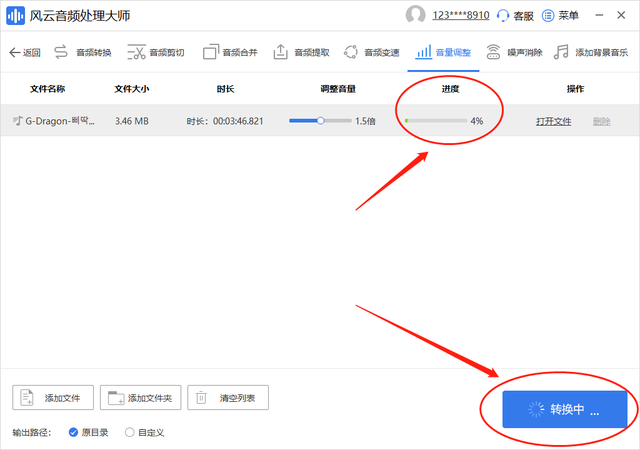Select the 音频变速 speed icon

point(351,52)
